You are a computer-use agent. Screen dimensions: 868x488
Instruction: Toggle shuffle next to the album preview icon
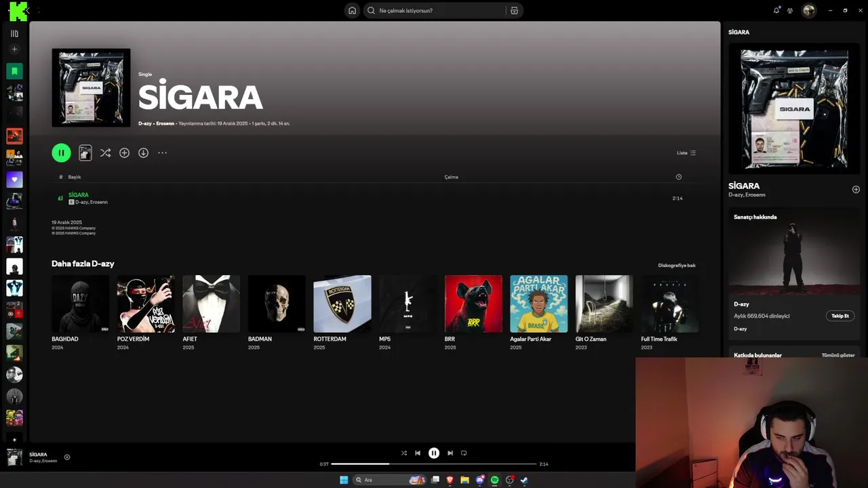(x=105, y=153)
